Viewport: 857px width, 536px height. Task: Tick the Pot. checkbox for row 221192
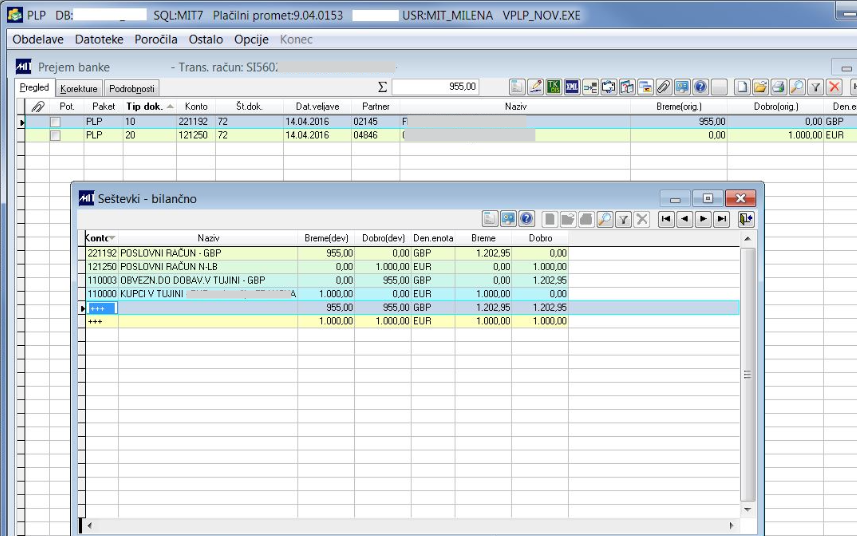(x=55, y=122)
